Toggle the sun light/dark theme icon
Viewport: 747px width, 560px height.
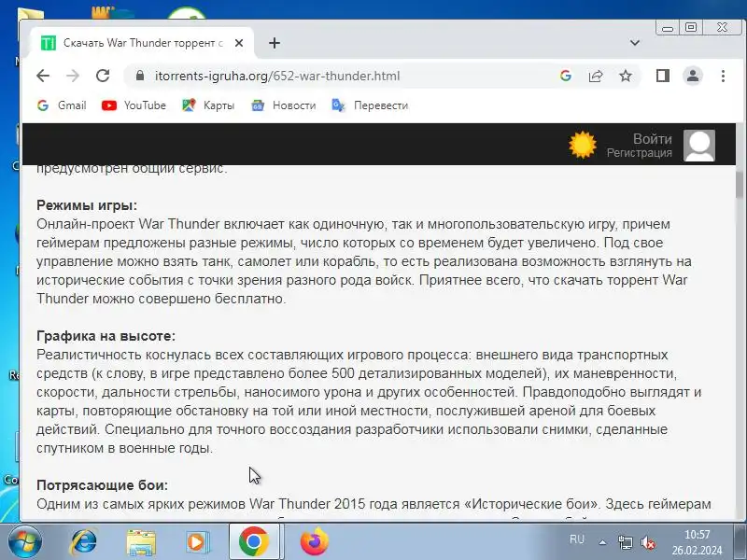pos(582,145)
